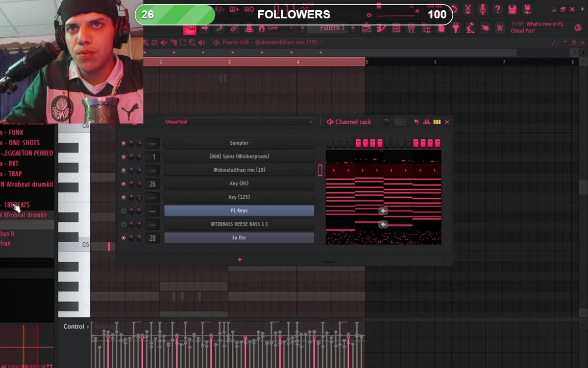Click the stamp icon in main toolbar
This screenshot has width=588, height=368.
(249, 28)
